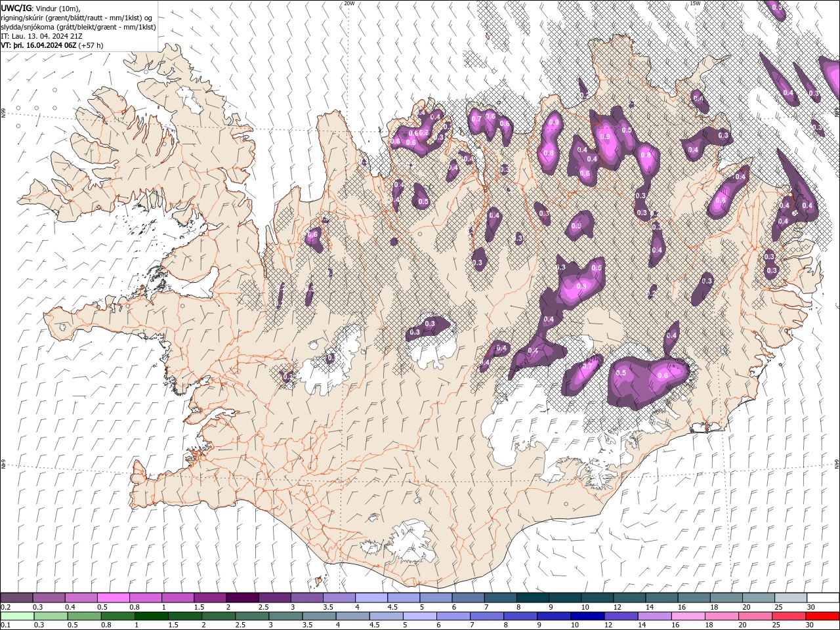The height and width of the screenshot is (630, 840).
Task: Pick the lower legend deep blue swatch labeled 10
Action: click(x=588, y=616)
